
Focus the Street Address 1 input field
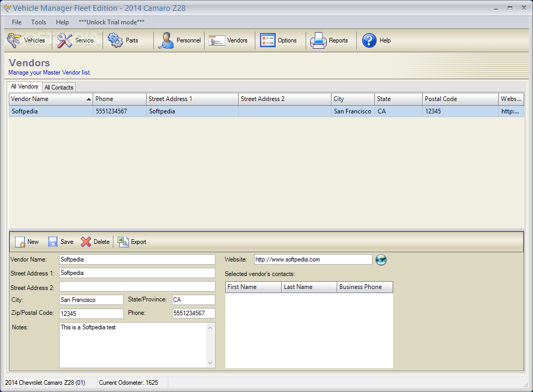(137, 273)
